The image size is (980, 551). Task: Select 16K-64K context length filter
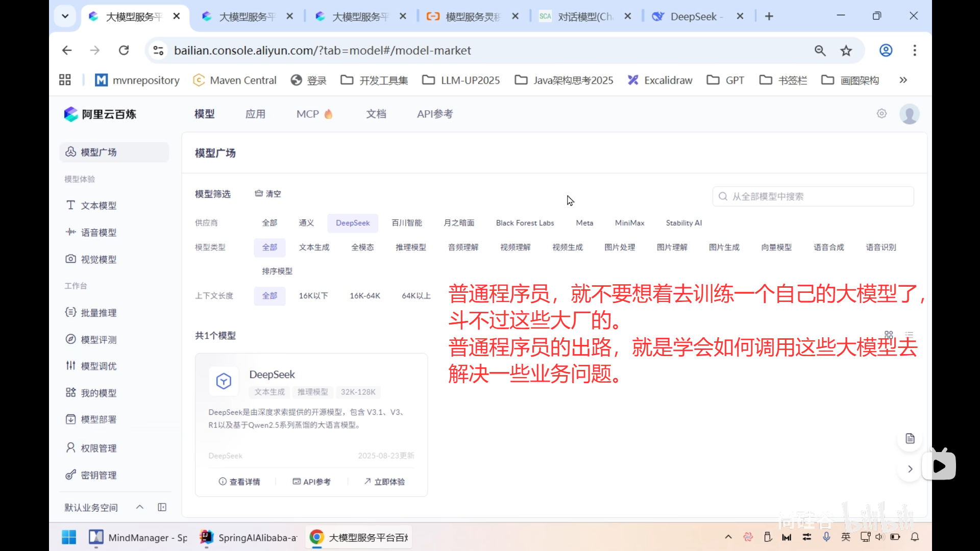click(x=364, y=295)
